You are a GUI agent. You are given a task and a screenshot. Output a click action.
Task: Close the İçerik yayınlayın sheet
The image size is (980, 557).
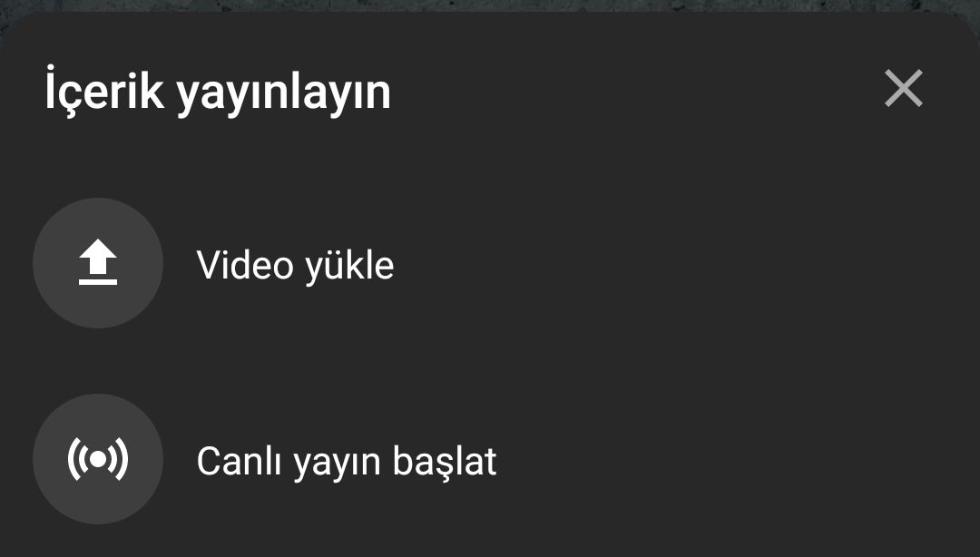(x=904, y=88)
